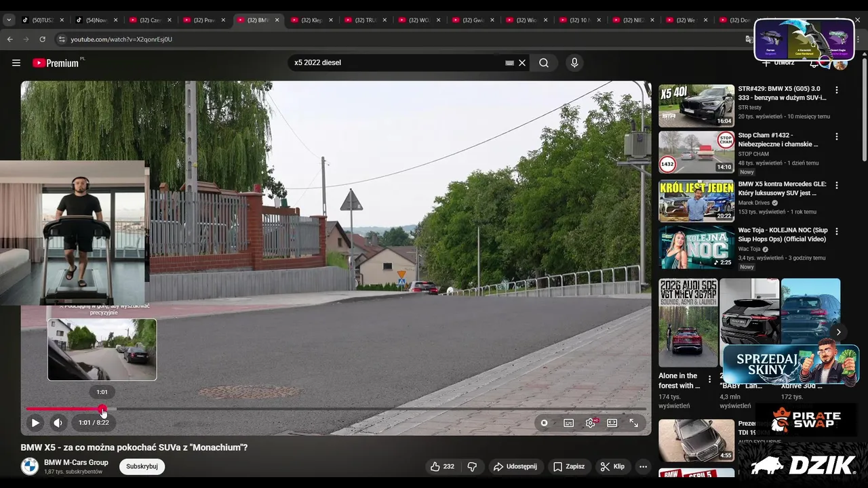Open the YouTube hamburger guide menu
This screenshot has width=868, height=488.
16,63
